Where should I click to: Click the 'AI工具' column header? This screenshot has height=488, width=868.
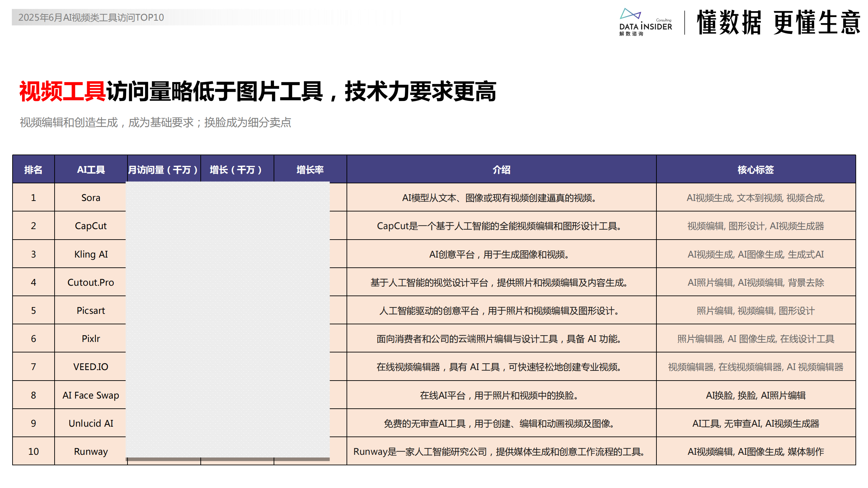click(x=91, y=169)
